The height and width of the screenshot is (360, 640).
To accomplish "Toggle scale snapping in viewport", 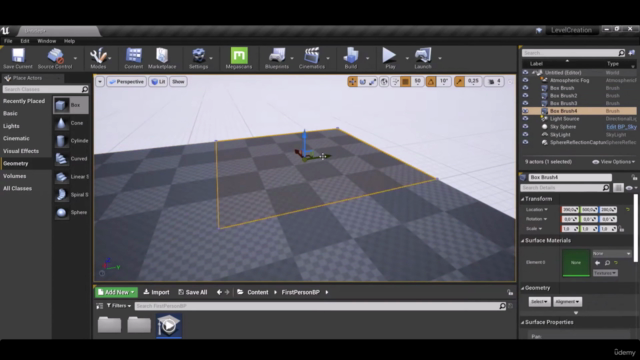I will point(459,82).
